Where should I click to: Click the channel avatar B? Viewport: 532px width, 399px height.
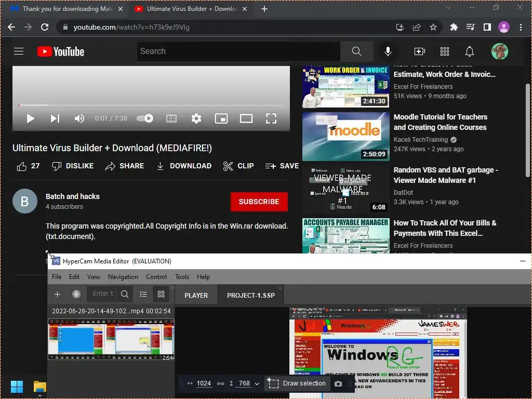point(25,201)
